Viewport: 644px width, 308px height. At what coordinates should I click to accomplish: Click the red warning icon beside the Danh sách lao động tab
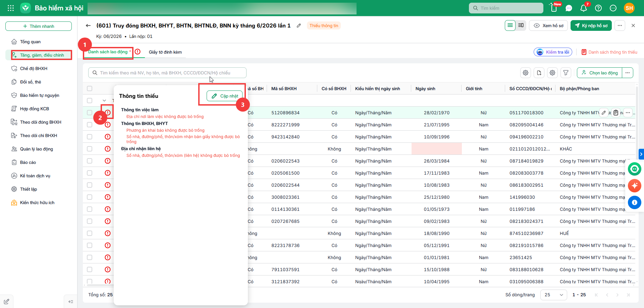click(138, 52)
